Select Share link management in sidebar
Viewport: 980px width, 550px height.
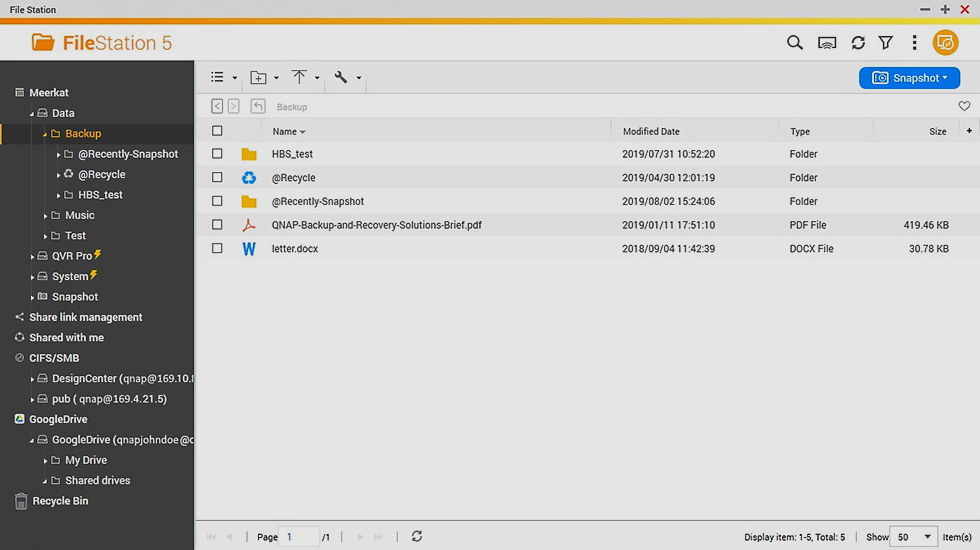(85, 317)
